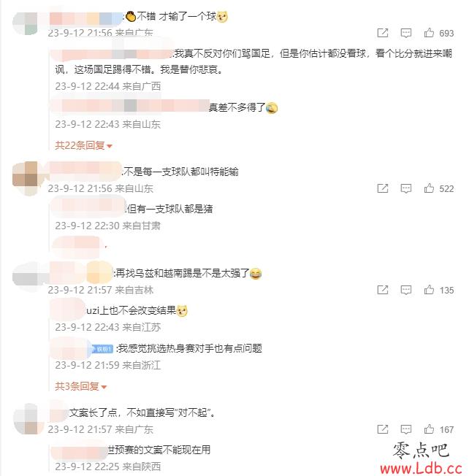Open avatar of commenter from 吉林
The width and height of the screenshot is (469, 476).
tap(25, 276)
